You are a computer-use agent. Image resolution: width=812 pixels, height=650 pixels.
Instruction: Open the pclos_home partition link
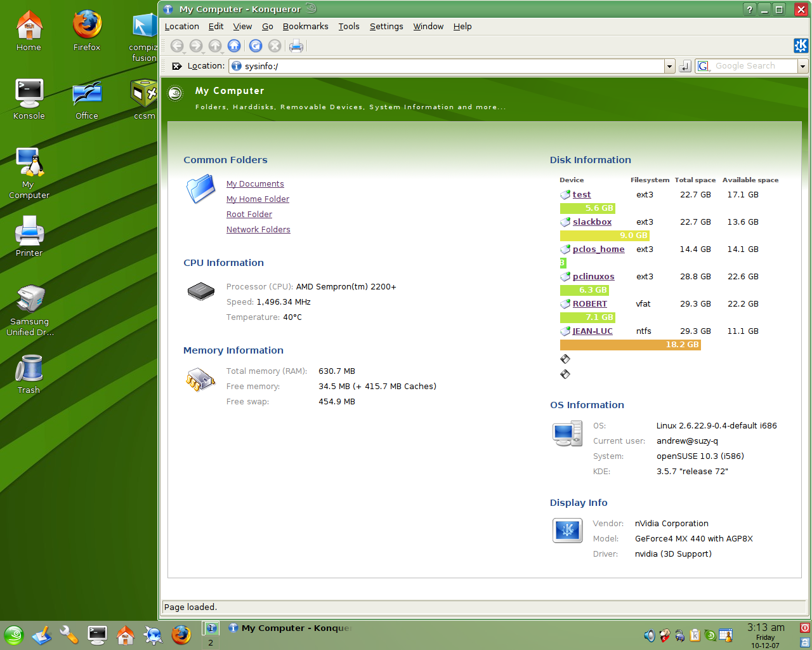tap(598, 249)
